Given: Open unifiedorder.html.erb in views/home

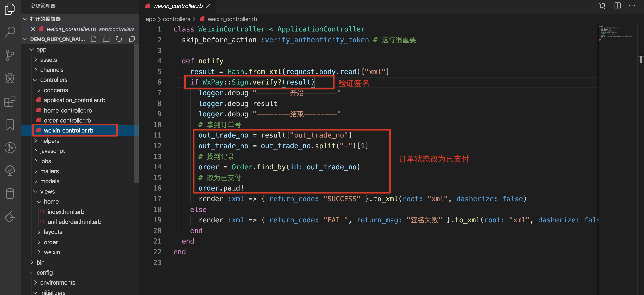Looking at the screenshot, I should [x=74, y=222].
